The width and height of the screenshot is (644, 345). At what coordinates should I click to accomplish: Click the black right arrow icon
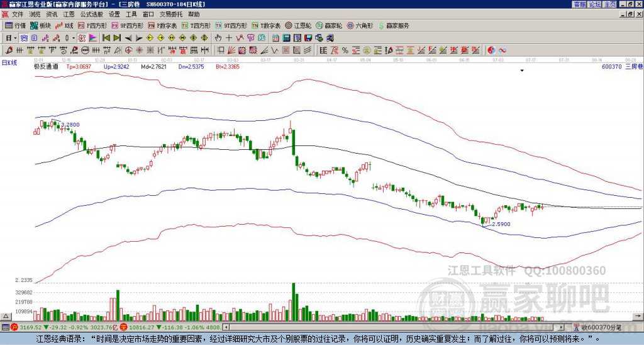click(139, 38)
